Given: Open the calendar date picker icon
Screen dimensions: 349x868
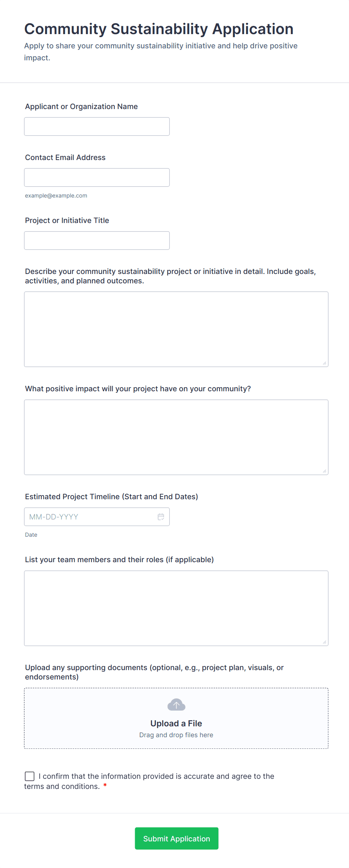Looking at the screenshot, I should point(161,517).
